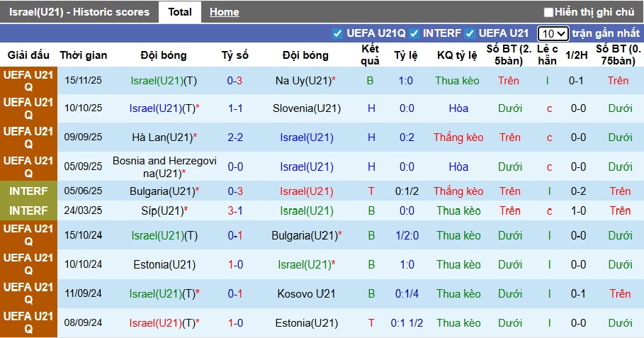Click the 3-1 score of Síp(U21) match
Image resolution: width=644 pixels, height=338 pixels.
235,210
